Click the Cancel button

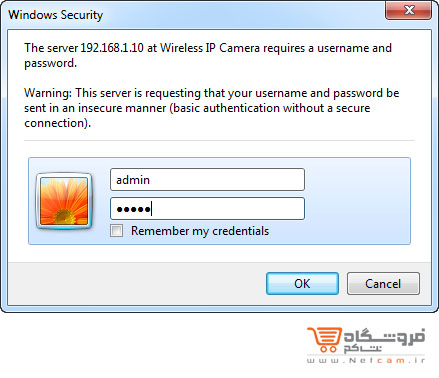(x=383, y=284)
